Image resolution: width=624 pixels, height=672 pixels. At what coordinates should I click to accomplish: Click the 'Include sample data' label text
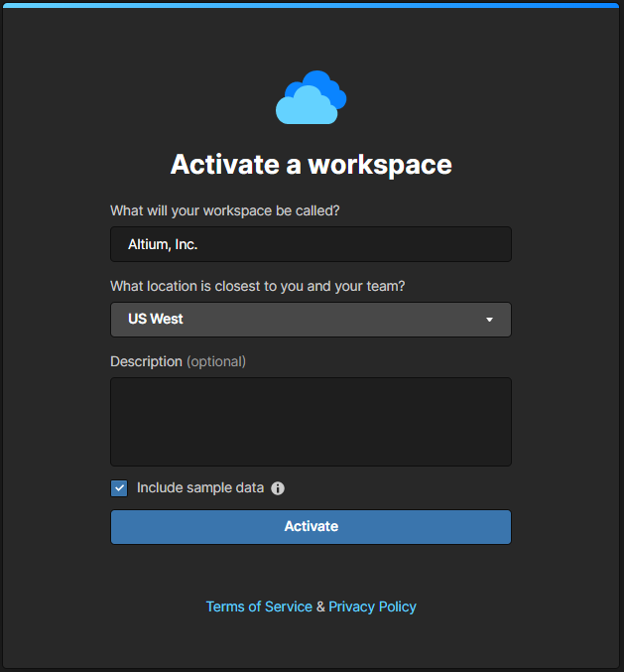tap(200, 488)
